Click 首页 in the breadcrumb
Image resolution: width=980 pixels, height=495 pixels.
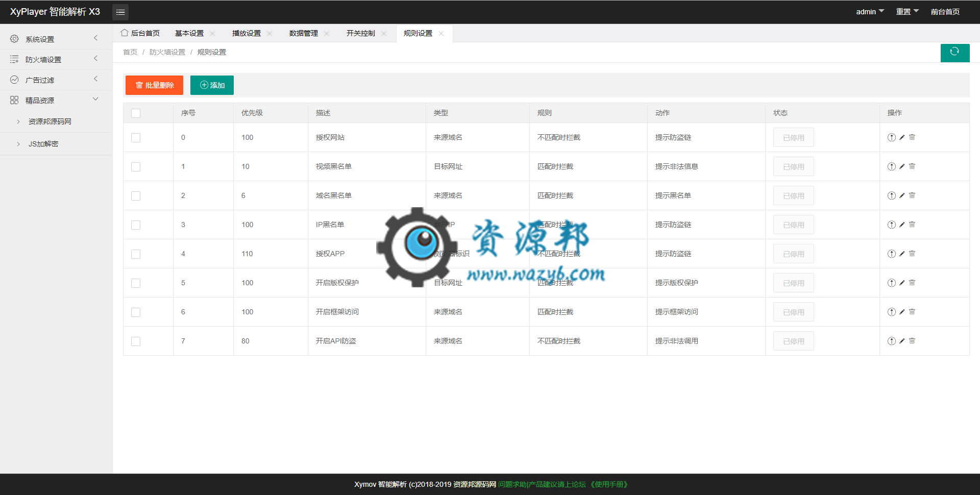[x=130, y=52]
